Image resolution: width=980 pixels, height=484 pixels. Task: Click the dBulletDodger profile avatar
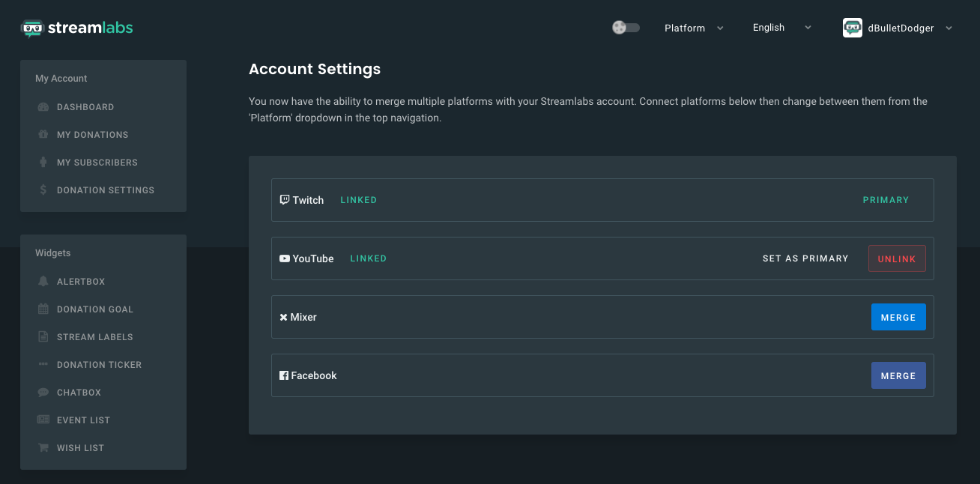point(853,28)
